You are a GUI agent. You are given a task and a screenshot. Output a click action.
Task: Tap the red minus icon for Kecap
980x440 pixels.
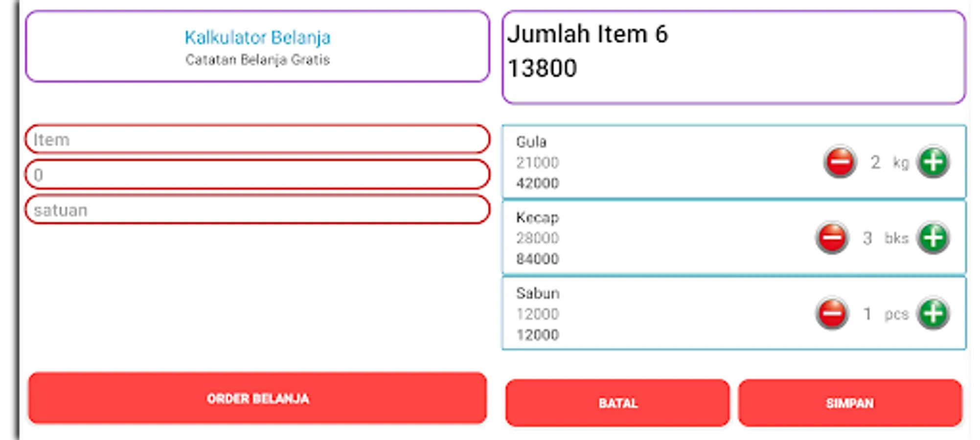[832, 238]
